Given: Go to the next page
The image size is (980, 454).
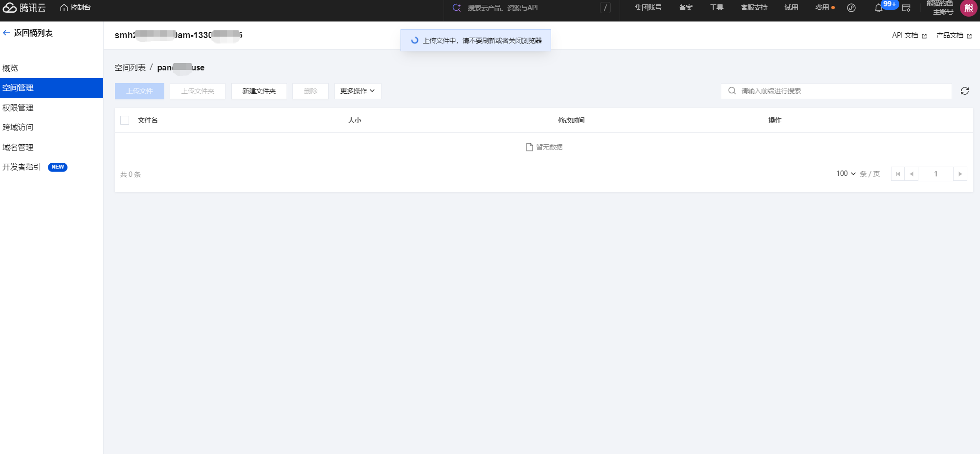Looking at the screenshot, I should pyautogui.click(x=960, y=174).
